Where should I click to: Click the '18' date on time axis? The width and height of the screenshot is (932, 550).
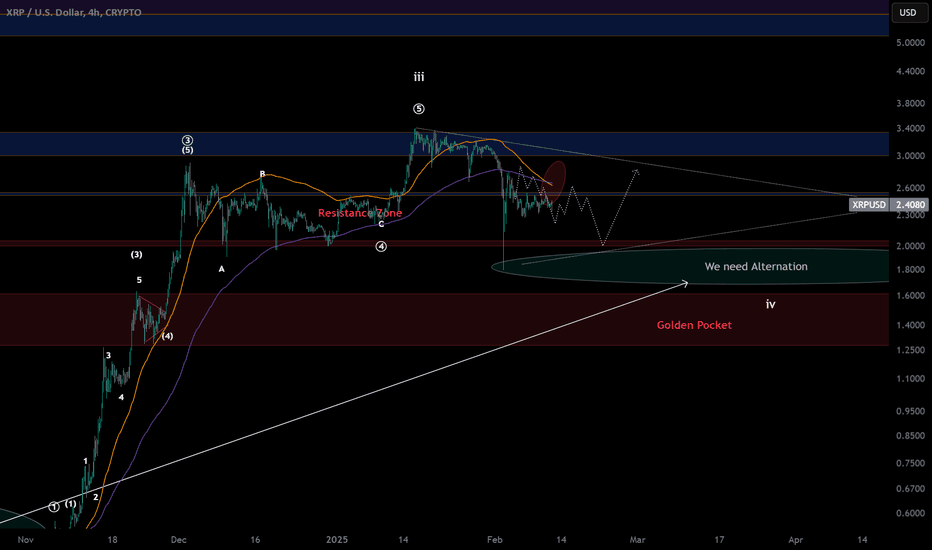(x=112, y=540)
